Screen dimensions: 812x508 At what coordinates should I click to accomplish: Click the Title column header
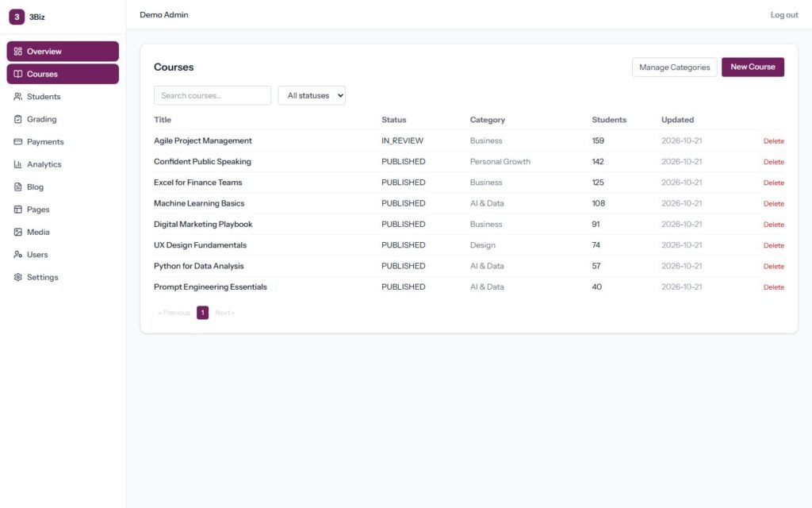(x=162, y=120)
